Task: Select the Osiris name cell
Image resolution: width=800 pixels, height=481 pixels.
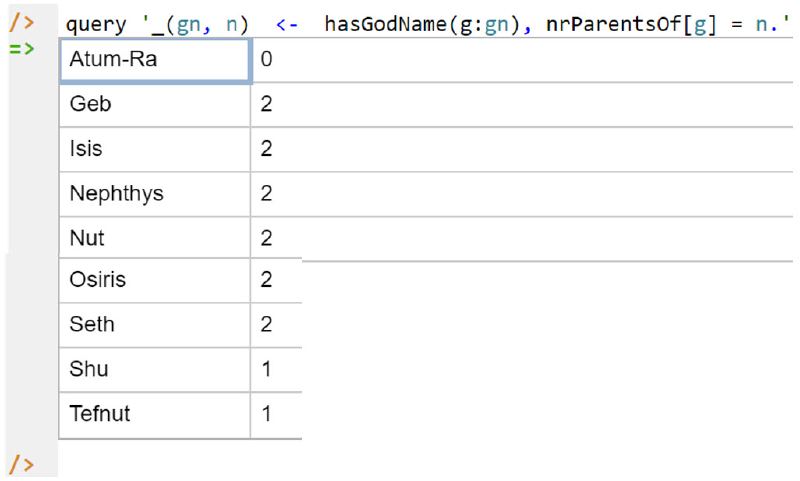Action: [x=155, y=280]
